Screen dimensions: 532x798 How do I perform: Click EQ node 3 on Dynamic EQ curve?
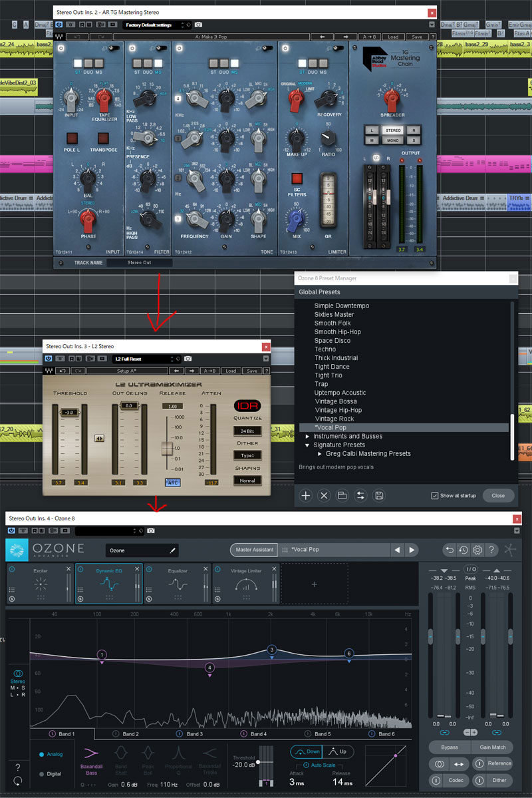pyautogui.click(x=271, y=650)
